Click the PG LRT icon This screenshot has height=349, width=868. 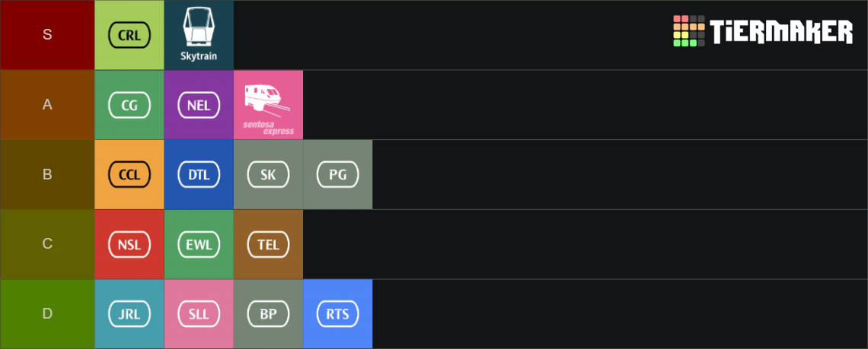point(337,175)
